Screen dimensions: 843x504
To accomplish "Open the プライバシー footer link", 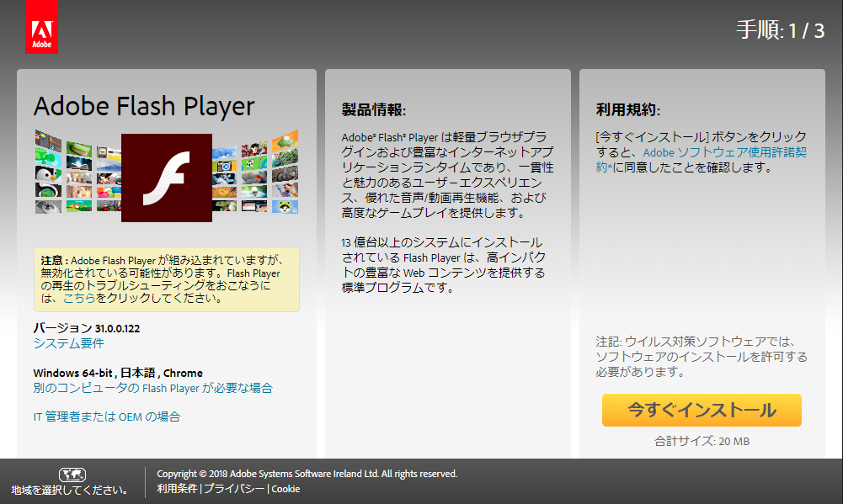I will click(x=234, y=489).
